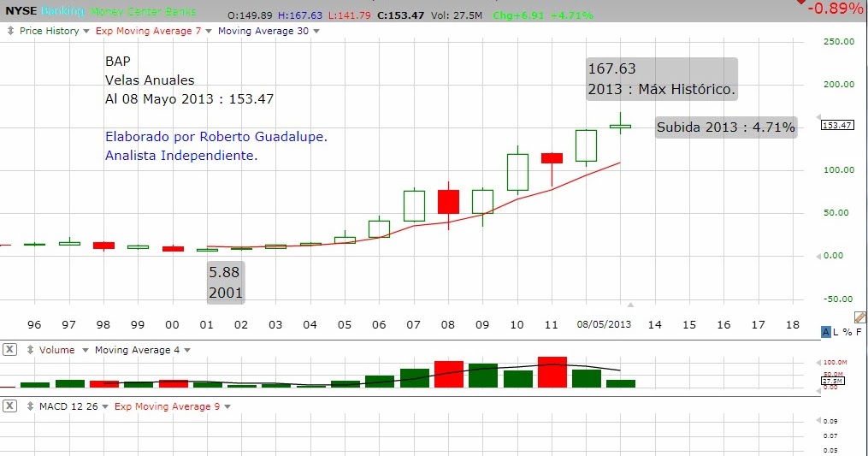This screenshot has width=868, height=456.
Task: Click the 153.47 current price tag
Action: coord(837,125)
